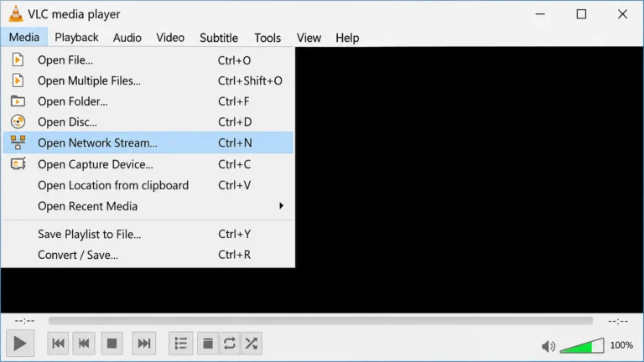Expand the Open Recent Media submenu
Viewport: 644px width, 362px height.
[148, 206]
